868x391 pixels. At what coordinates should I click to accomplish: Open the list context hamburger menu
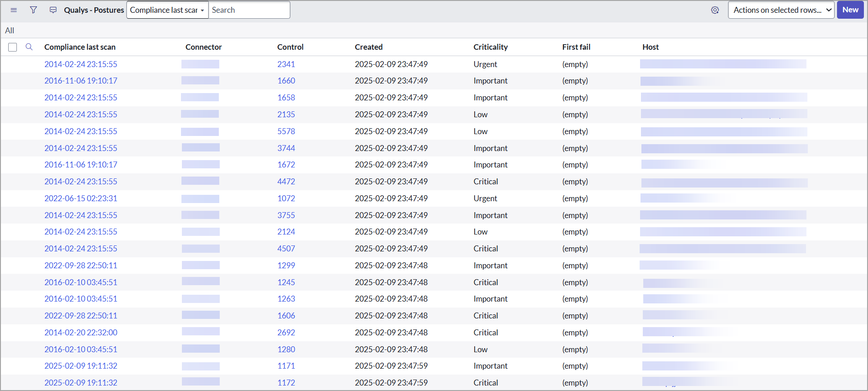[x=14, y=10]
